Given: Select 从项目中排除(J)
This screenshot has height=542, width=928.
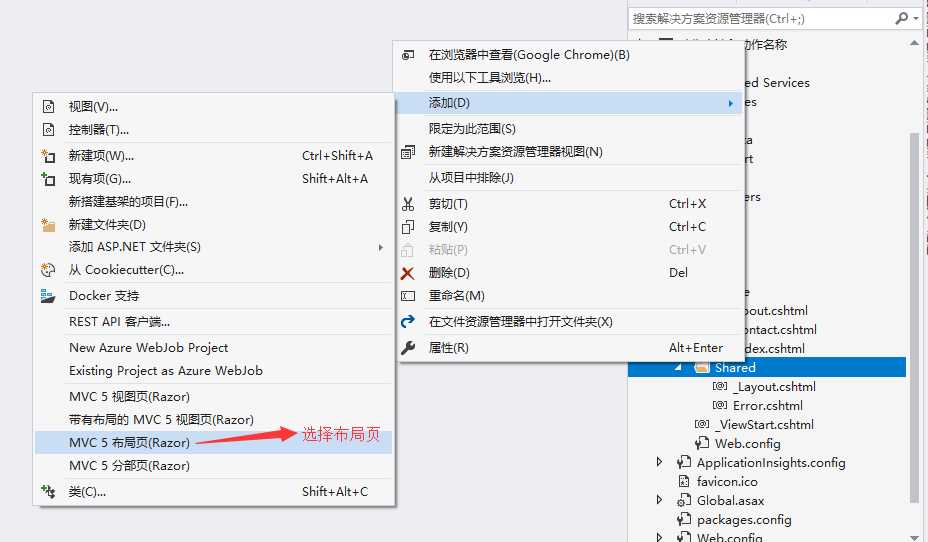Looking at the screenshot, I should (x=569, y=178).
